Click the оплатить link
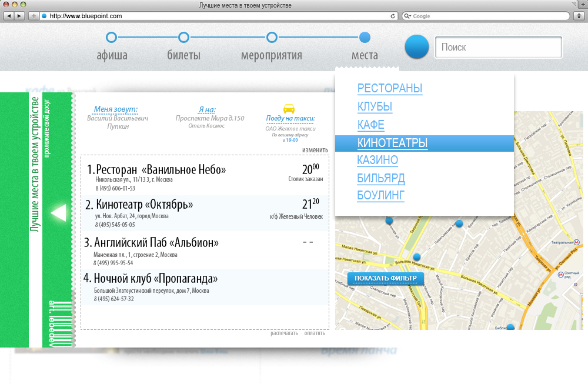588x384 pixels. click(315, 333)
